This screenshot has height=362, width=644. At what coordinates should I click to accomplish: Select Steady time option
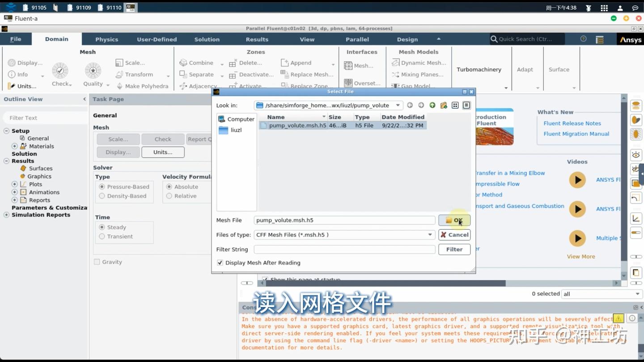pos(102,227)
